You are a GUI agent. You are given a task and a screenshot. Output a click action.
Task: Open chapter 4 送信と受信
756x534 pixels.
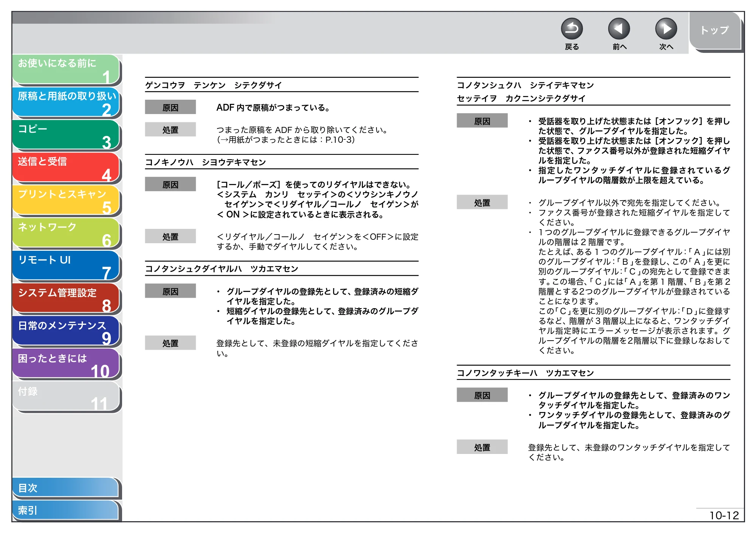pyautogui.click(x=66, y=168)
